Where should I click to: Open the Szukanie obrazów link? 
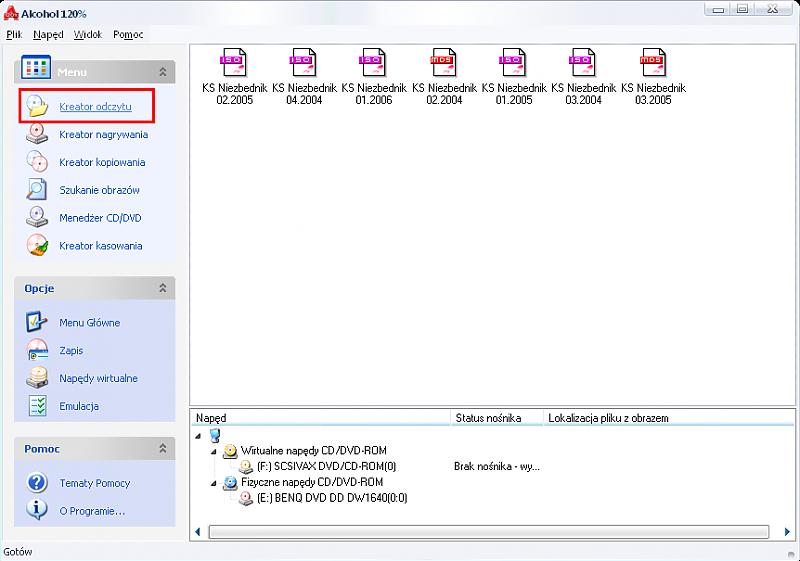coord(99,190)
